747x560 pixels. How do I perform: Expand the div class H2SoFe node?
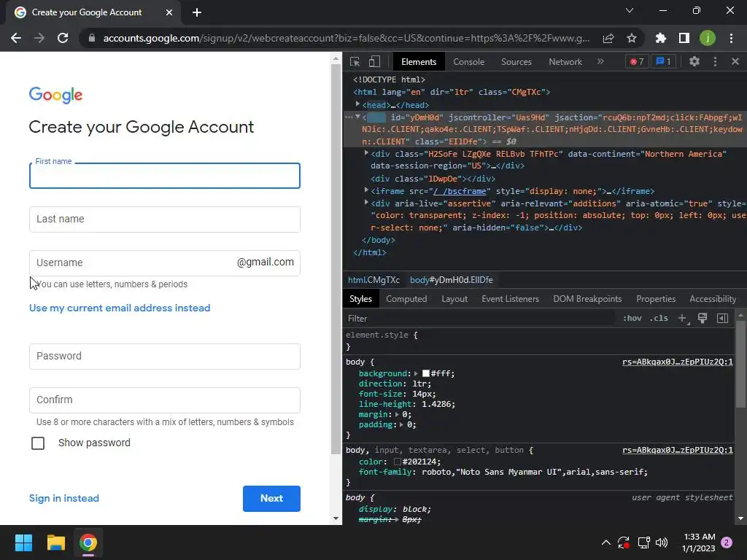tap(366, 153)
